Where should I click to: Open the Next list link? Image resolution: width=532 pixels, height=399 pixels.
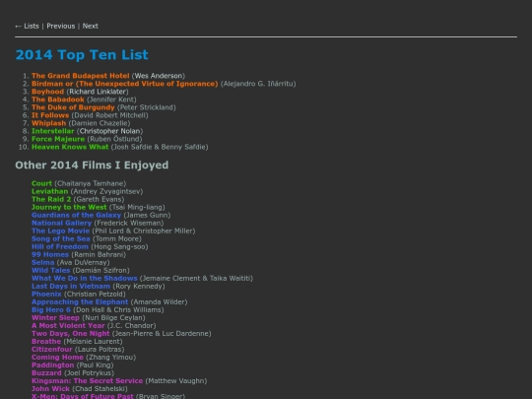click(91, 27)
